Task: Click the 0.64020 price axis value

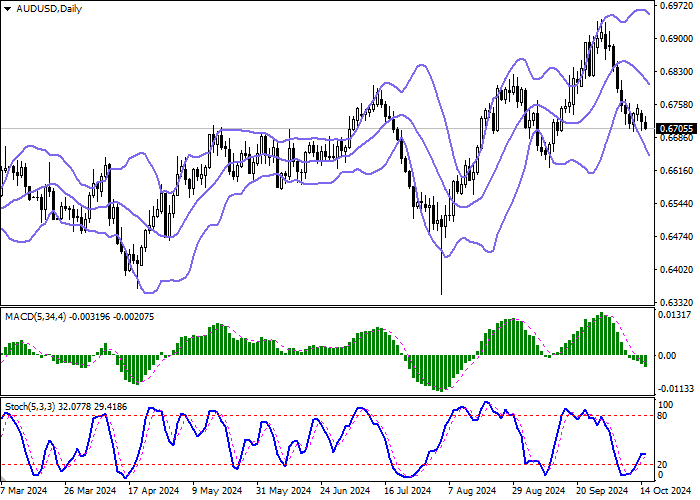Action: click(x=676, y=270)
